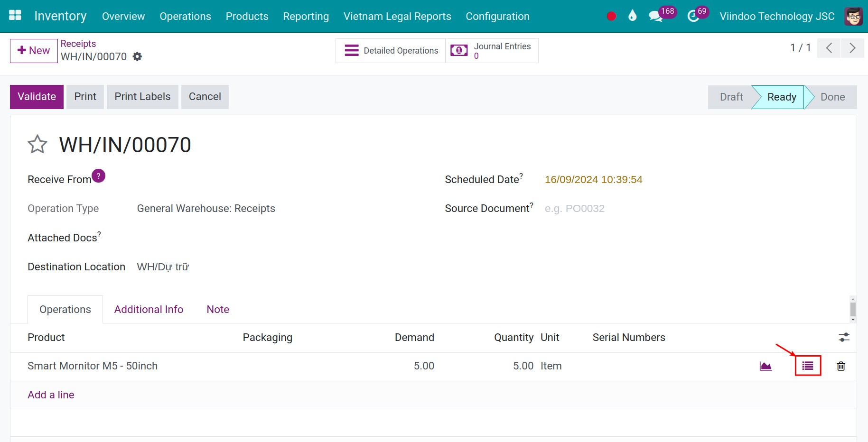This screenshot has width=868, height=442.
Task: Click Demand value 5.00
Action: (x=424, y=366)
